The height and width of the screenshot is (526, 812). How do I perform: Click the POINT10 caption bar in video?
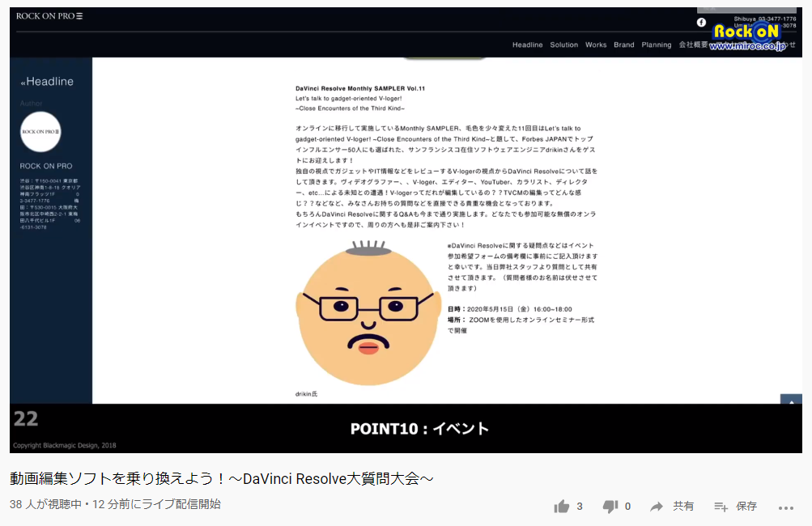point(419,429)
